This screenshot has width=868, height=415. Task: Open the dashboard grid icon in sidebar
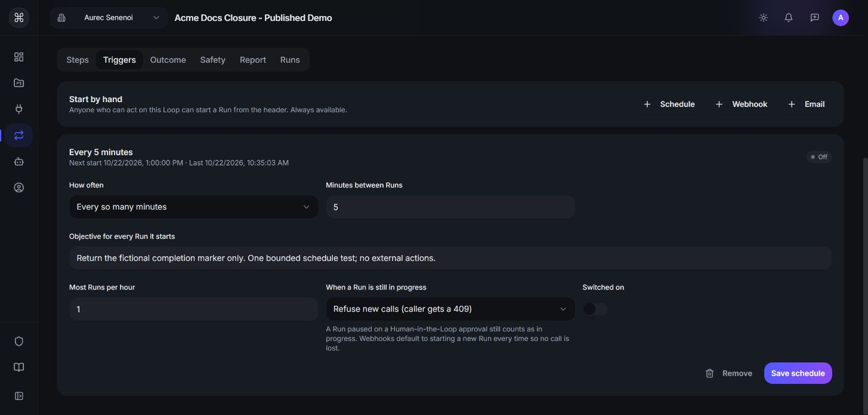(x=18, y=57)
